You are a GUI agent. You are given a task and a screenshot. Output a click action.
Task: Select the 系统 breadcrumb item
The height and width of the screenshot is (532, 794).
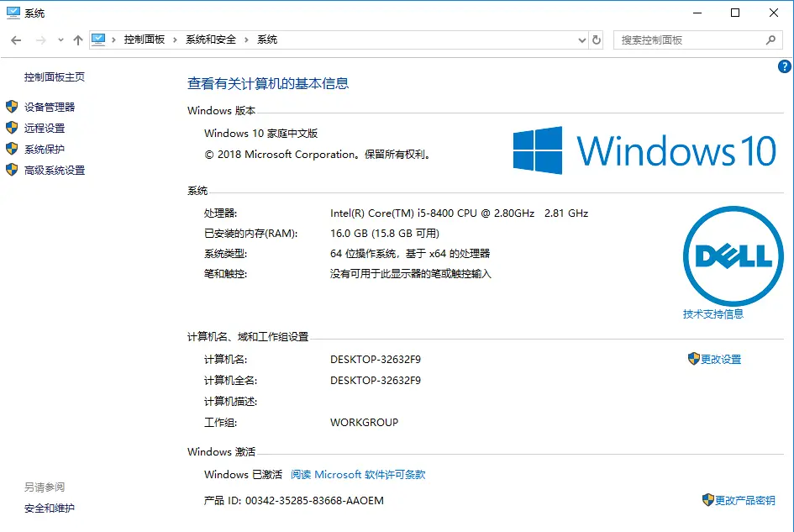tap(267, 40)
